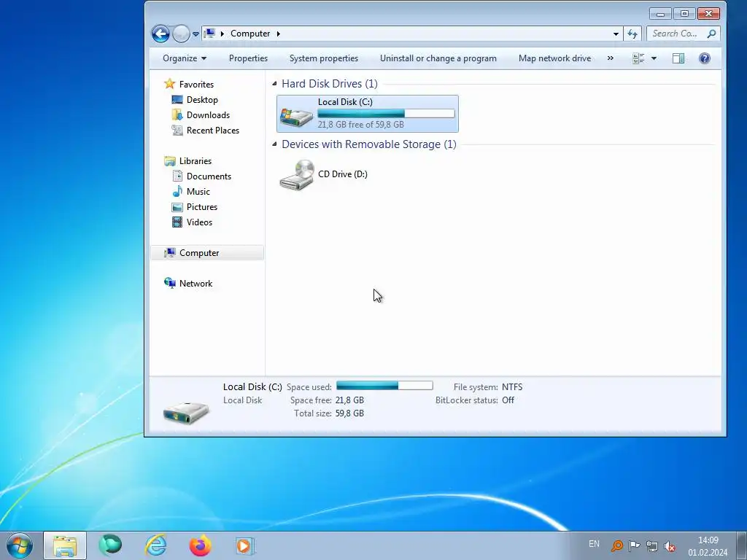Collapse Devices with Removable Storage group
Screen dimensions: 747x560
pyautogui.click(x=274, y=144)
